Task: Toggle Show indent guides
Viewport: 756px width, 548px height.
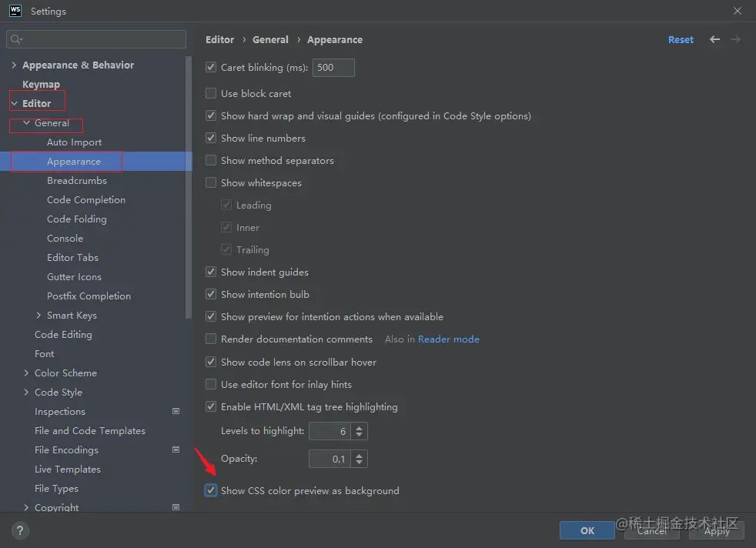Action: [211, 272]
